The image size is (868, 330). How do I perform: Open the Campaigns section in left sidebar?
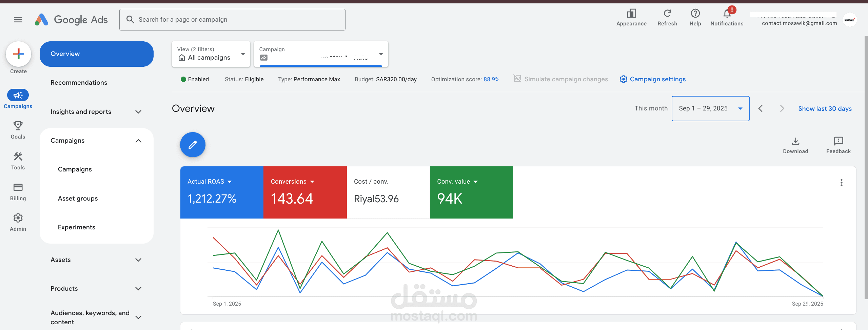click(x=18, y=99)
